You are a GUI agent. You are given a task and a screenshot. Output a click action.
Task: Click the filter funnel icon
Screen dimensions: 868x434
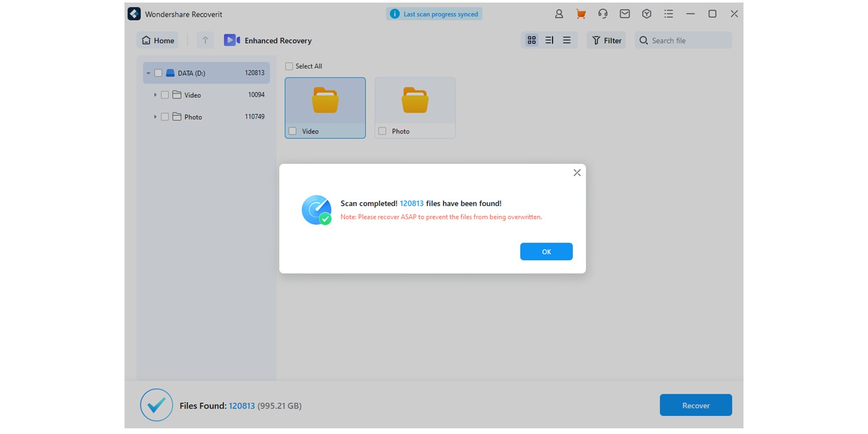click(596, 40)
